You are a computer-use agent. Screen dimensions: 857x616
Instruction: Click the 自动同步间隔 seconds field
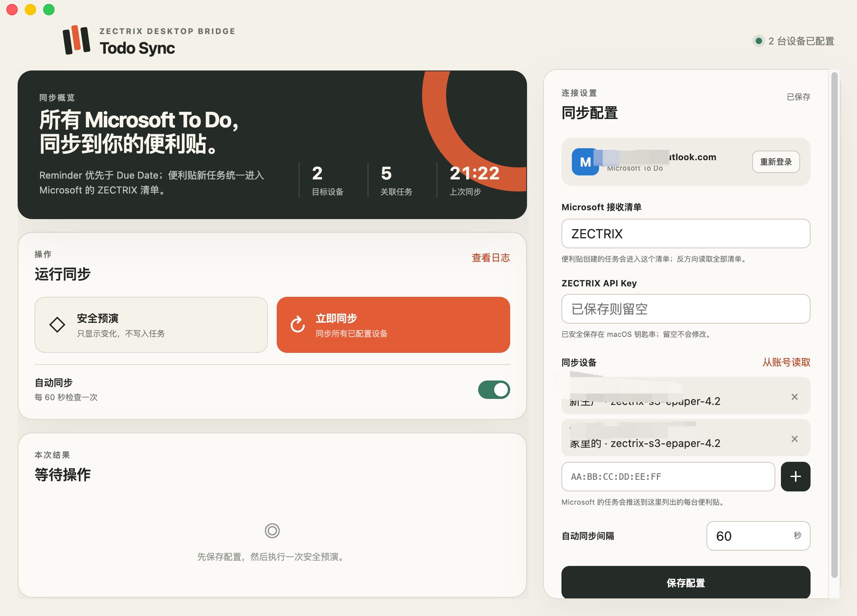click(758, 536)
